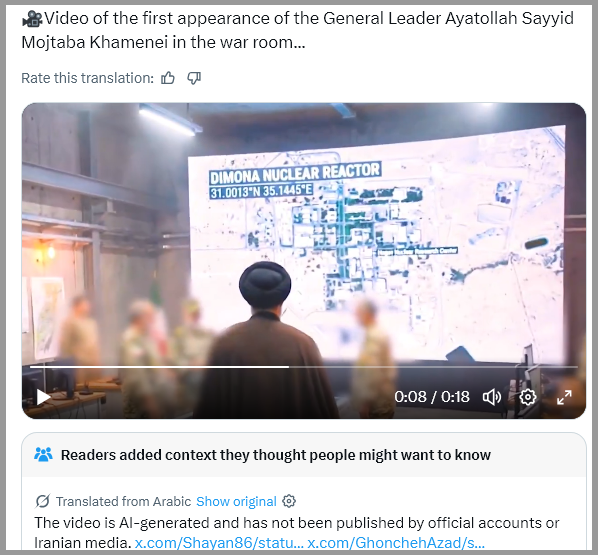
Task: Open the x.com/Shayan86 status link
Action: click(219, 542)
